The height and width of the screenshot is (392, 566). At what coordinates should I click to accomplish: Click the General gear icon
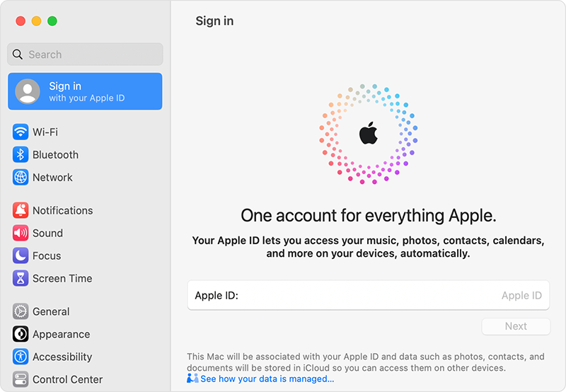[x=21, y=311]
